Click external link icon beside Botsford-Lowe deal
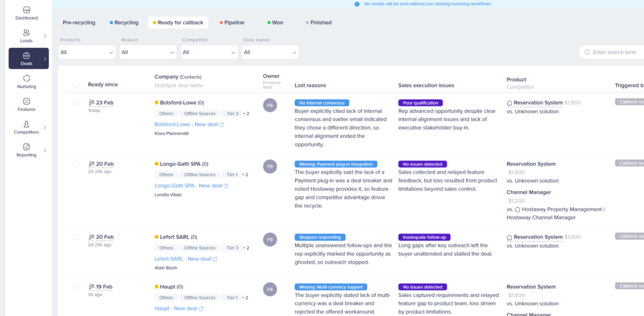 tap(222, 125)
